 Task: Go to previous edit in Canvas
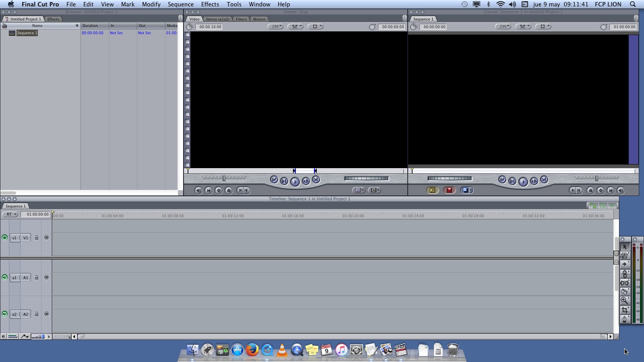[x=502, y=180]
